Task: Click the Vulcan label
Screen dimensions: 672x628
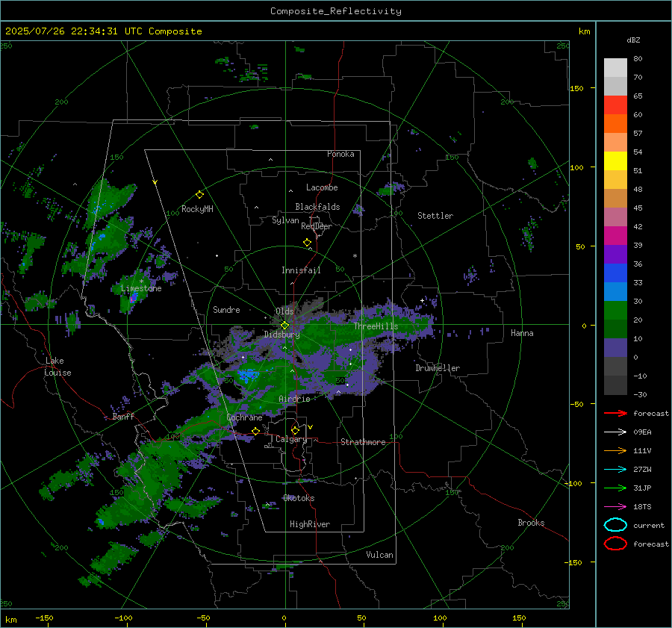Action: [x=380, y=555]
